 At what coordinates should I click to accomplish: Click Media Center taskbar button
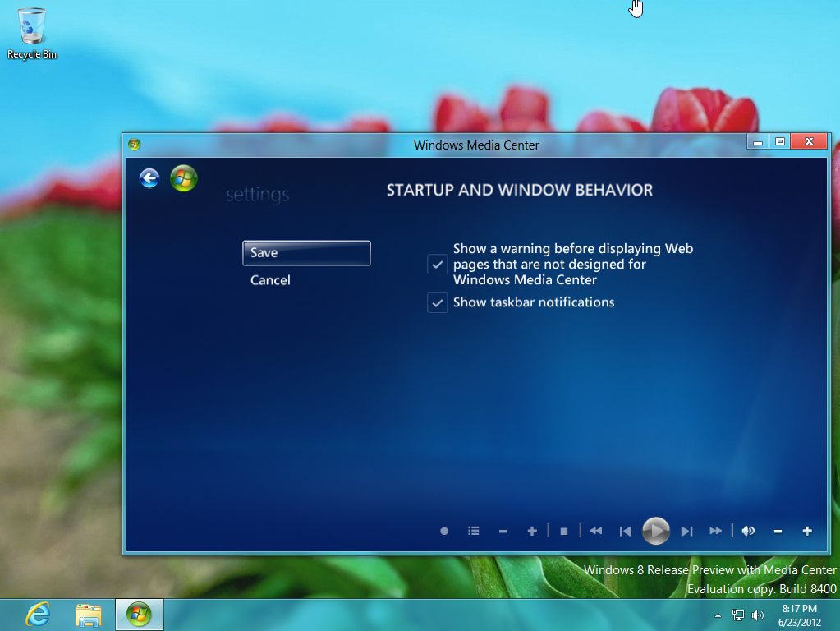tap(140, 615)
